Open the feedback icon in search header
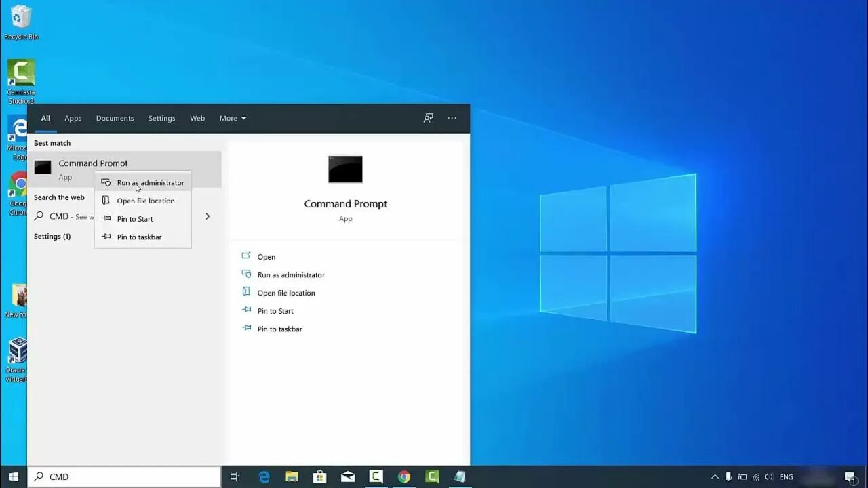The width and height of the screenshot is (868, 488). click(428, 118)
